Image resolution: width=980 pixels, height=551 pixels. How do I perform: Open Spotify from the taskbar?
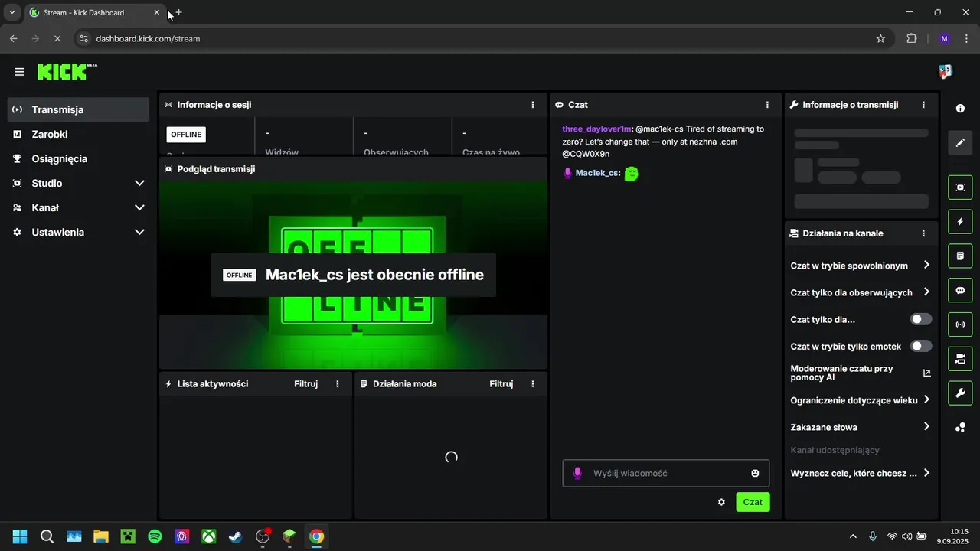tap(155, 536)
